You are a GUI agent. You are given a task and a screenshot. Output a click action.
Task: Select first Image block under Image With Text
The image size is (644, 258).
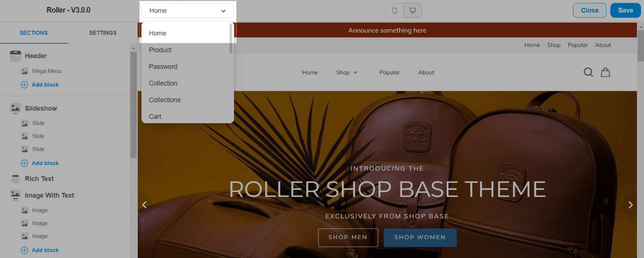click(40, 211)
